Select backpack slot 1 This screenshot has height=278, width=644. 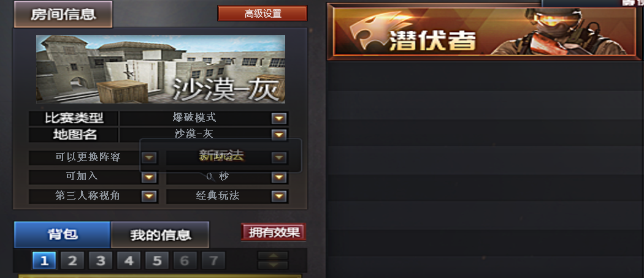click(44, 261)
